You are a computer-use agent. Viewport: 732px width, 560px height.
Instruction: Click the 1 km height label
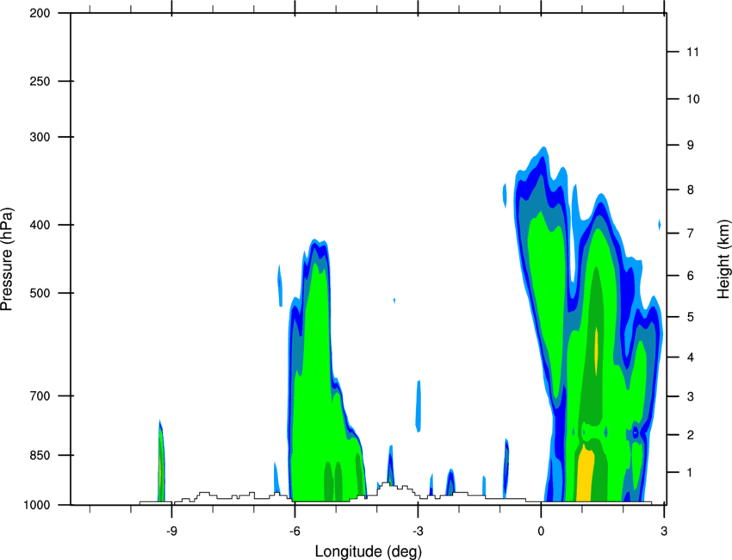[x=691, y=473]
